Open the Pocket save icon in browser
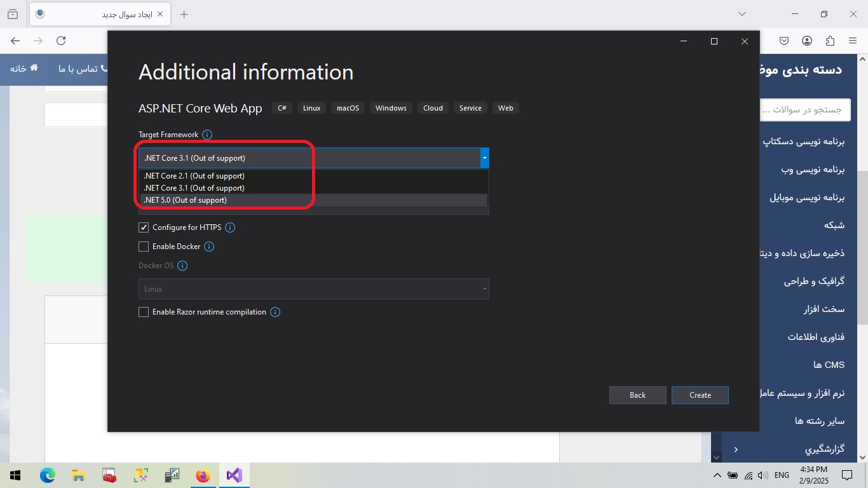 tap(784, 41)
